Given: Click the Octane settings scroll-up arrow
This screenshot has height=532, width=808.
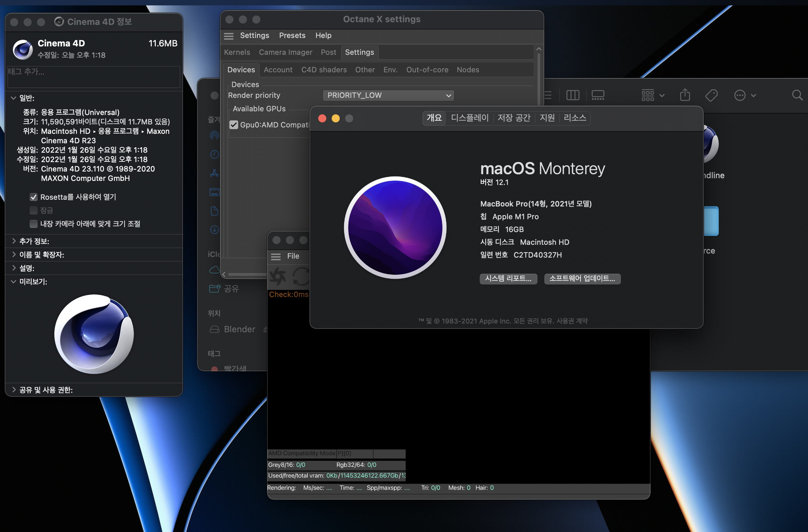Looking at the screenshot, I should tap(539, 49).
